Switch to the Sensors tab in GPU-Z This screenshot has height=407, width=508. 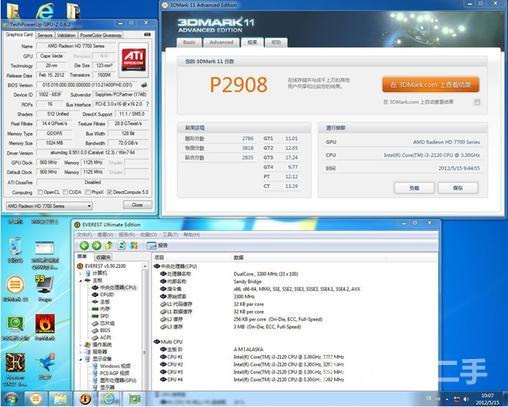(45, 35)
